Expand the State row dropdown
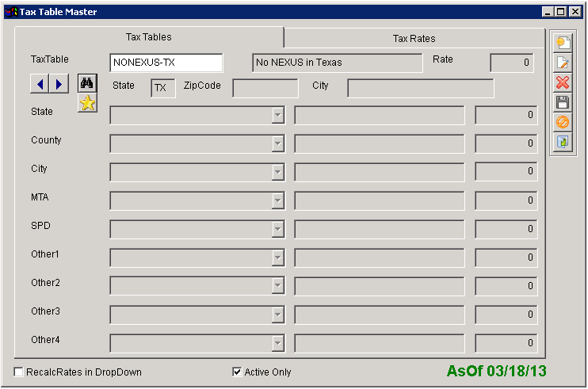 [277, 116]
